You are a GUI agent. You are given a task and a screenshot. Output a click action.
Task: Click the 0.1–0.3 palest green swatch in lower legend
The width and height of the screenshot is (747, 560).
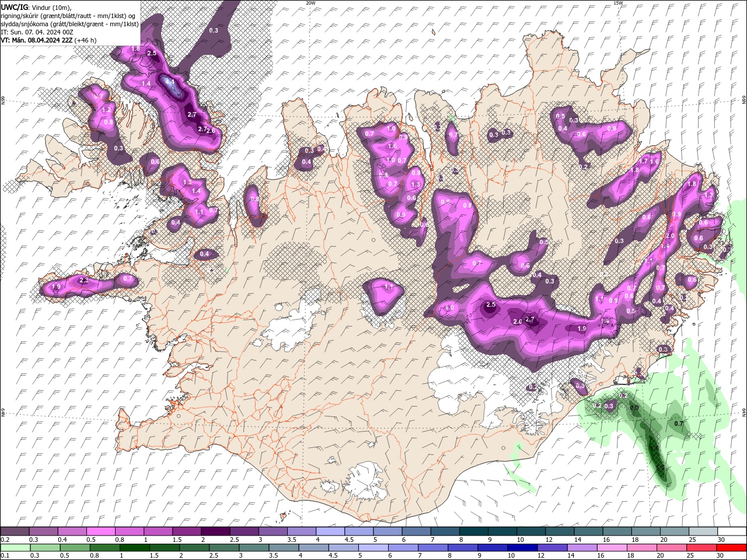[15, 548]
